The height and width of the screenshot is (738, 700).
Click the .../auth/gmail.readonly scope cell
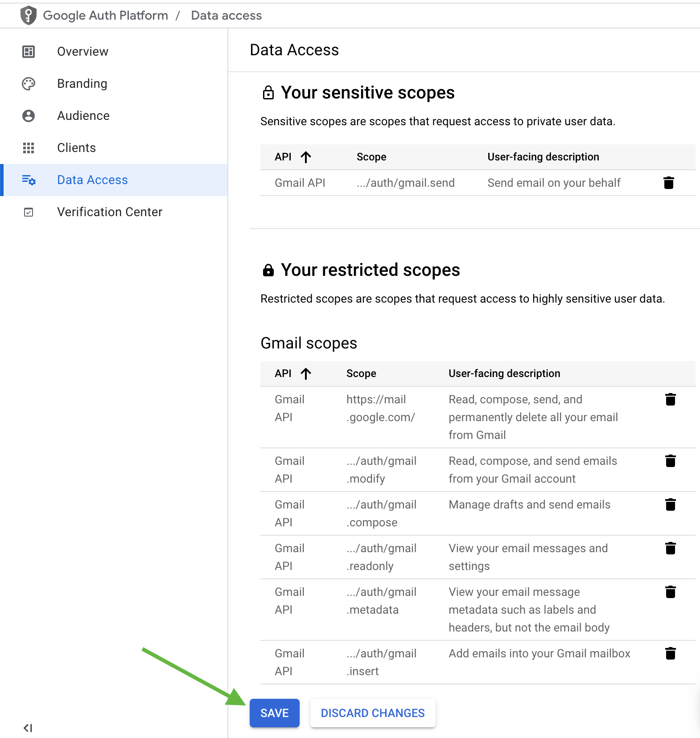click(382, 557)
